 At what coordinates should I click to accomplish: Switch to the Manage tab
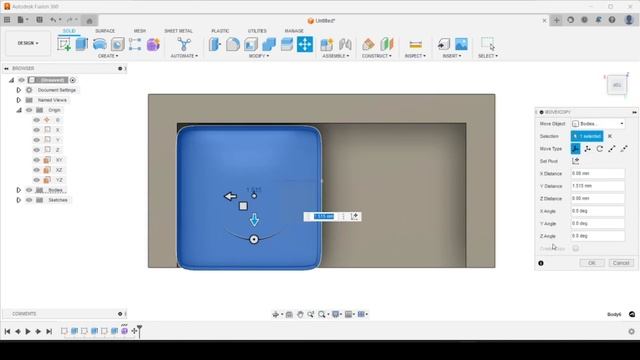tap(294, 31)
